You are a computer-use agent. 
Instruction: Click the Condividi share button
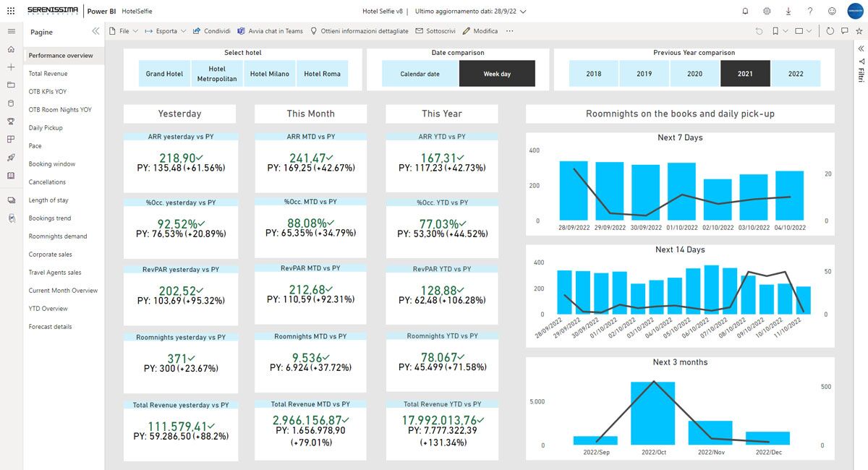tap(212, 31)
